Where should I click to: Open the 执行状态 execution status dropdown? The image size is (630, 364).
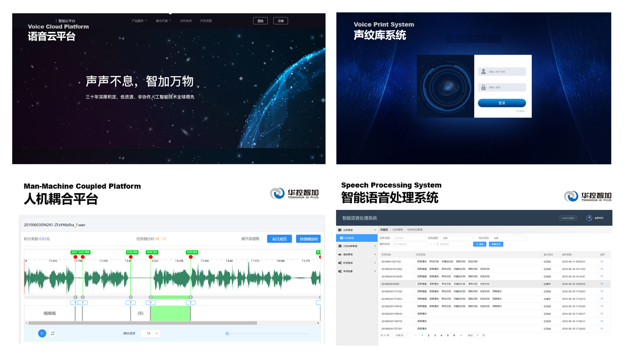tap(509, 238)
